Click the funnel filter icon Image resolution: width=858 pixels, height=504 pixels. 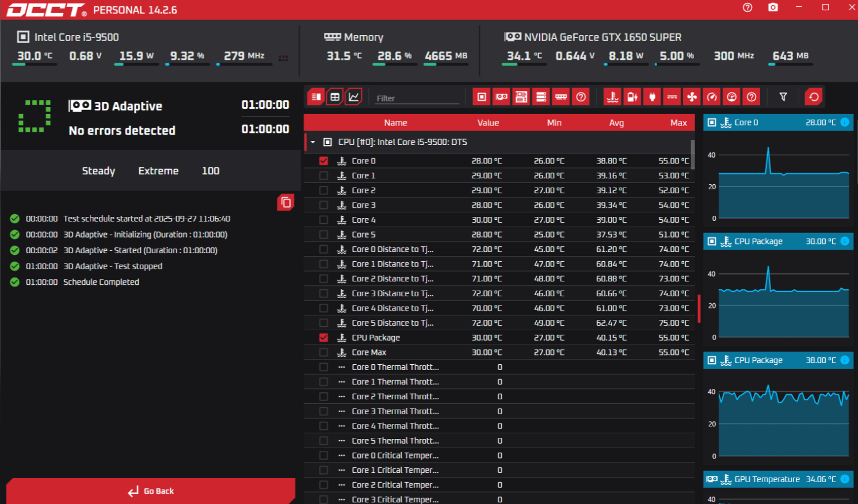(783, 97)
